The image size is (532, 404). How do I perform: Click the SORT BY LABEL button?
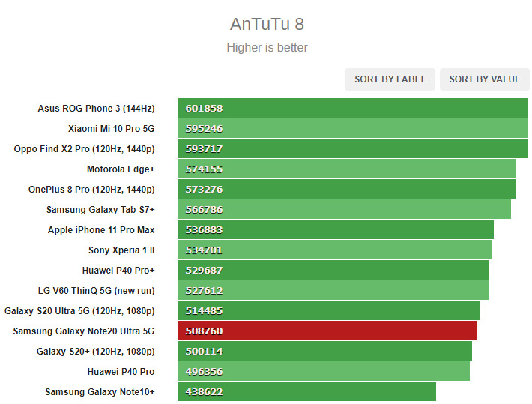point(390,79)
